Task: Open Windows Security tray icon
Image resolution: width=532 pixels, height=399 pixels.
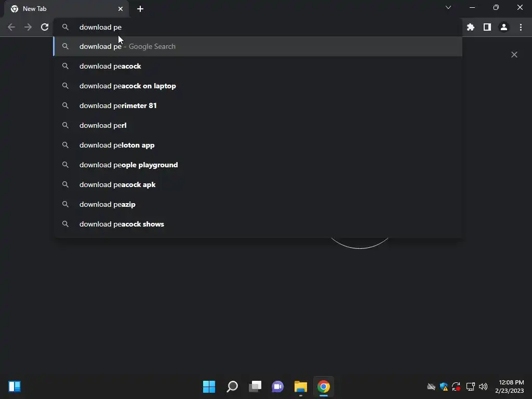Action: pyautogui.click(x=444, y=387)
